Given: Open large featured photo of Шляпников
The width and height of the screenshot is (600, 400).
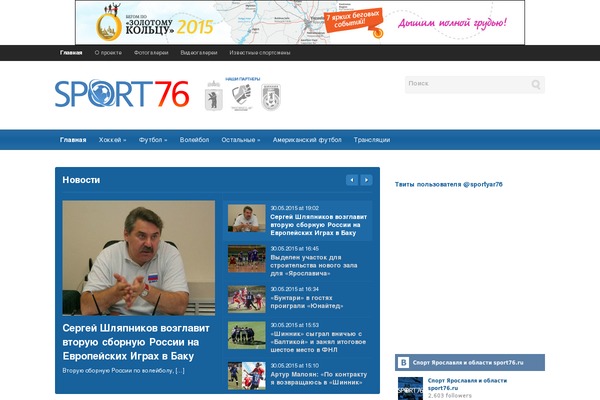Looking at the screenshot, I should point(139,258).
